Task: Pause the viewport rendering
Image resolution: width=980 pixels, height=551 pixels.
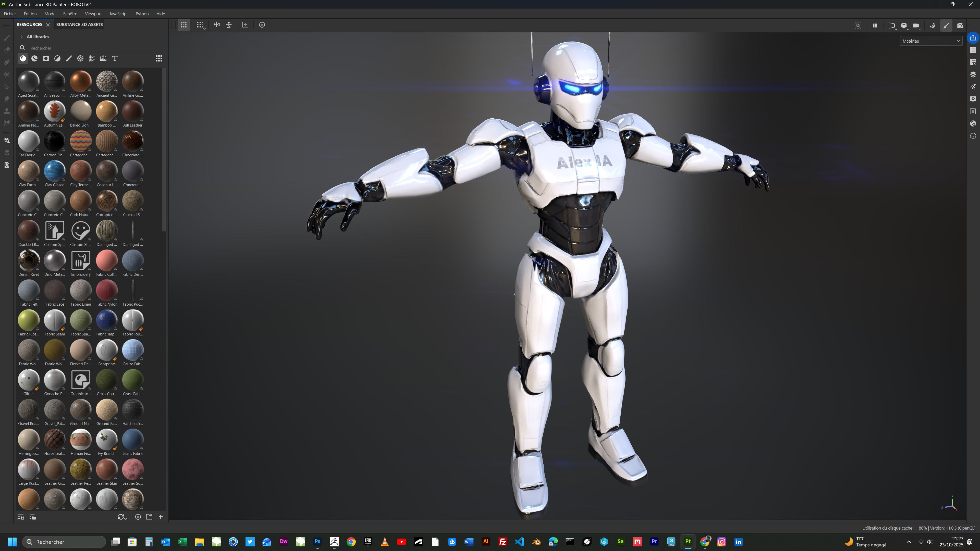Action: coord(875,26)
